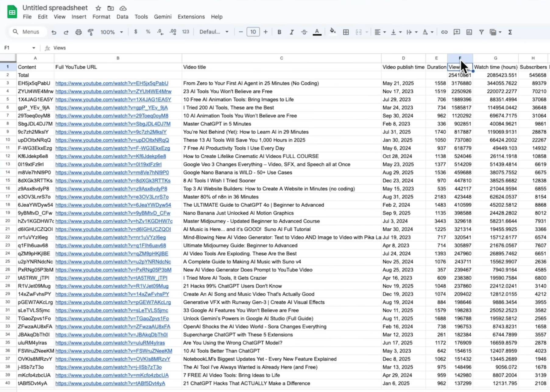Open the zoom 100% dropdown
550x392 pixels.
(x=111, y=32)
